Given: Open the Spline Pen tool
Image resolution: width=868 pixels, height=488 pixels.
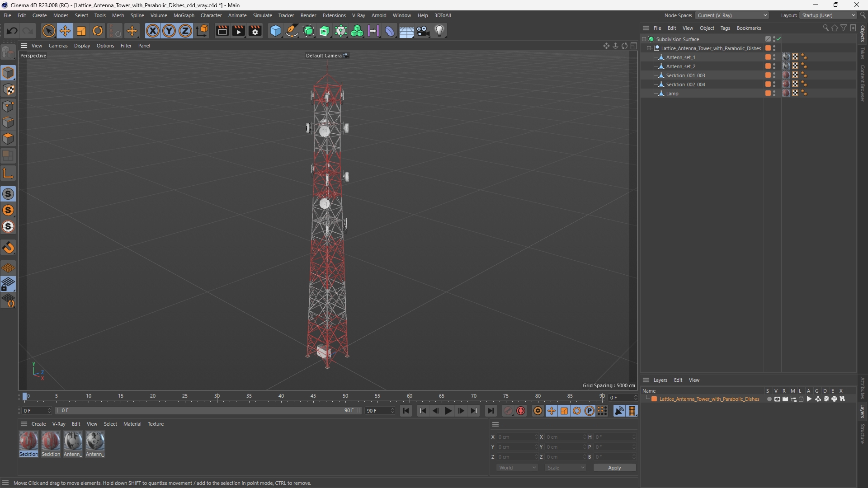Looking at the screenshot, I should (x=292, y=31).
